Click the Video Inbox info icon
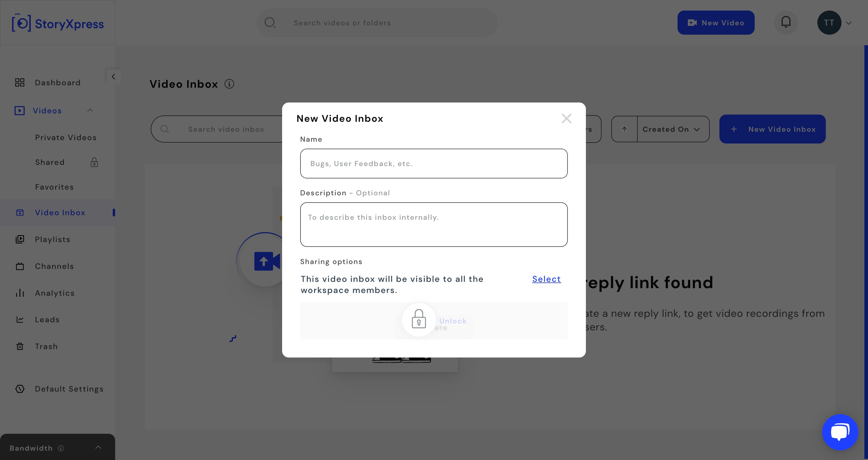 click(x=229, y=84)
